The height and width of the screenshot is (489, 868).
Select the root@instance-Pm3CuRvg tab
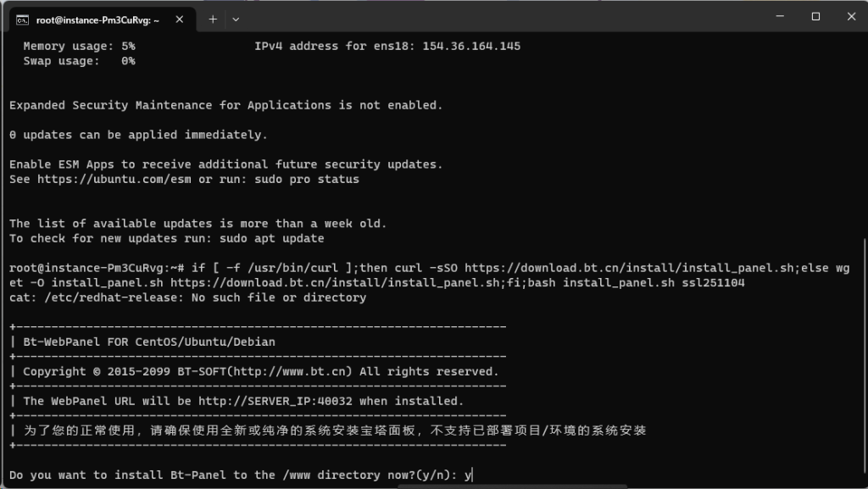point(97,19)
